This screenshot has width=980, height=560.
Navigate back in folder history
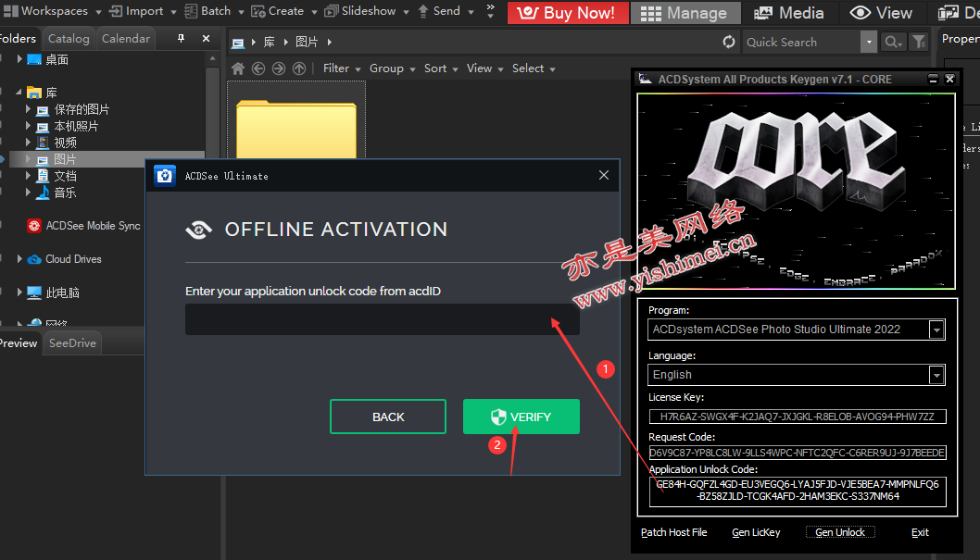click(x=258, y=68)
